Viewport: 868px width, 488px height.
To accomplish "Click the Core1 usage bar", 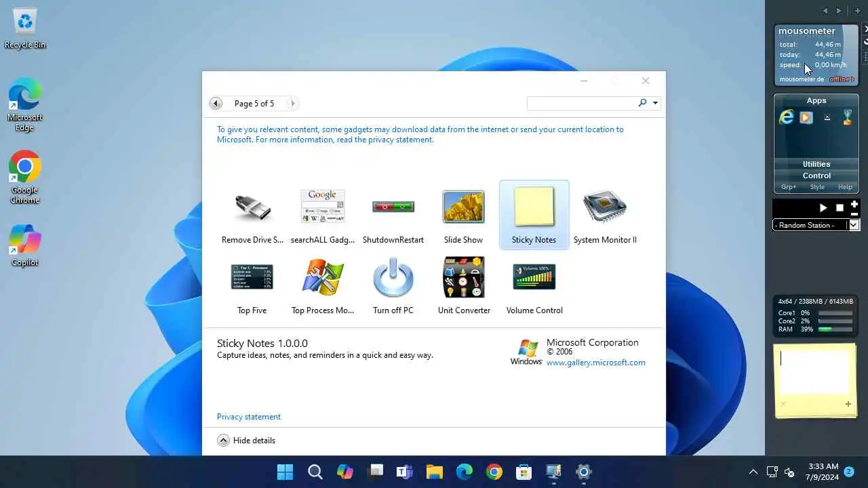I will 835,313.
